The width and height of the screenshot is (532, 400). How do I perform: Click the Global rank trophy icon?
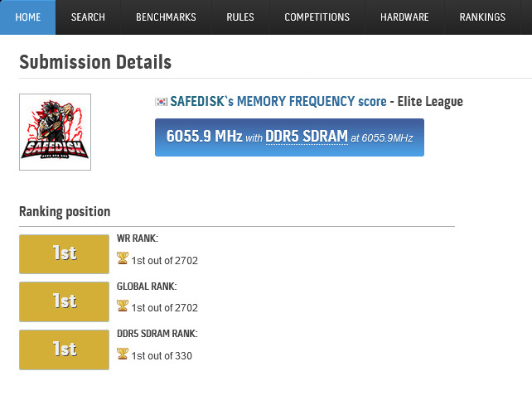[x=122, y=306]
